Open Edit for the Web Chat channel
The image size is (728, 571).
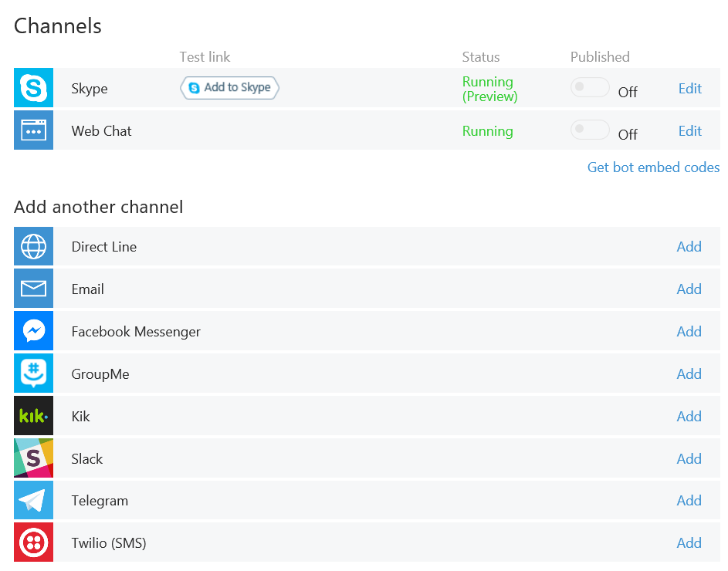[690, 131]
